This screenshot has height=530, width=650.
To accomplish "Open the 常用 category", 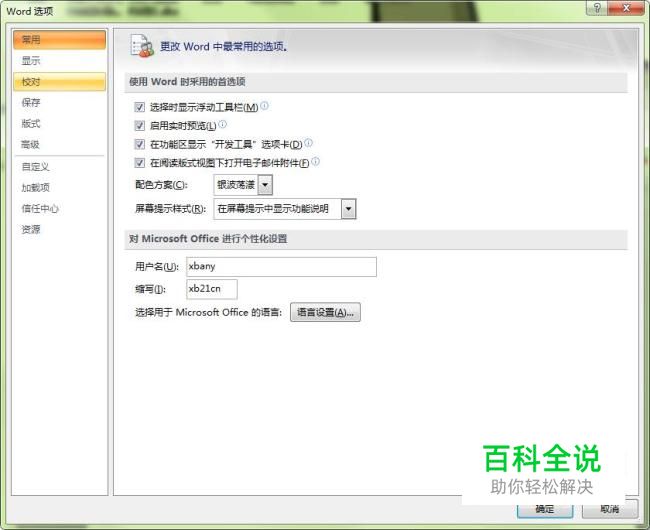I will 59,40.
